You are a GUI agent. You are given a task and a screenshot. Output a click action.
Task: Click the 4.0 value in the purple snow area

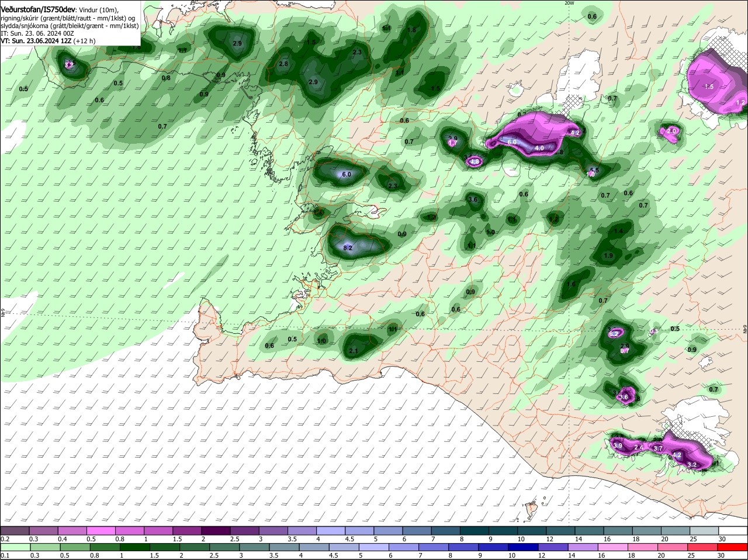pyautogui.click(x=539, y=148)
